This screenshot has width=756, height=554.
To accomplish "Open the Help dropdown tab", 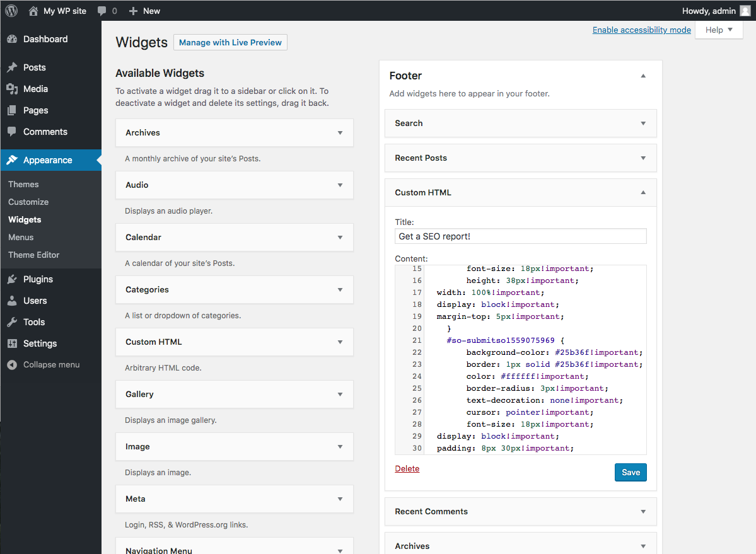I will 719,30.
